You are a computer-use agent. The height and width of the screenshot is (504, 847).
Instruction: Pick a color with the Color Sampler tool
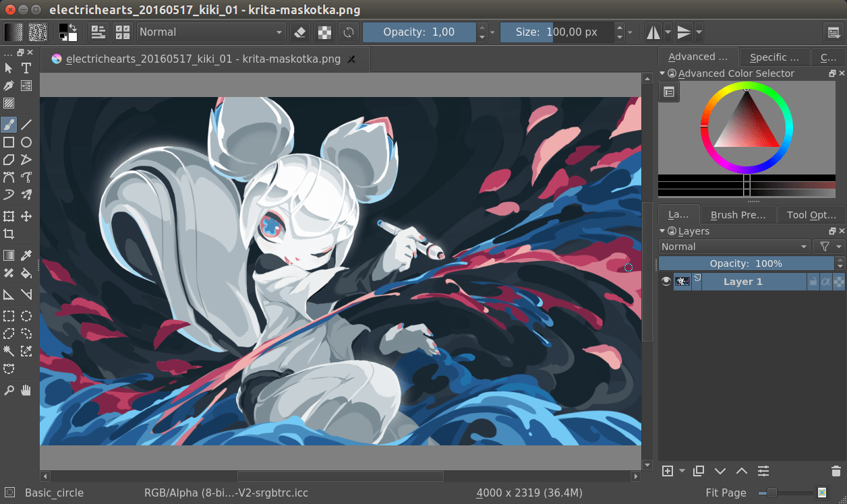[26, 255]
